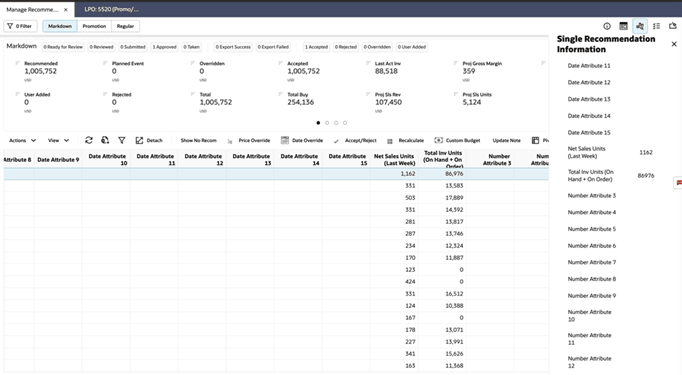Open the table filter funnel icon
The width and height of the screenshot is (682, 375).
122,140
